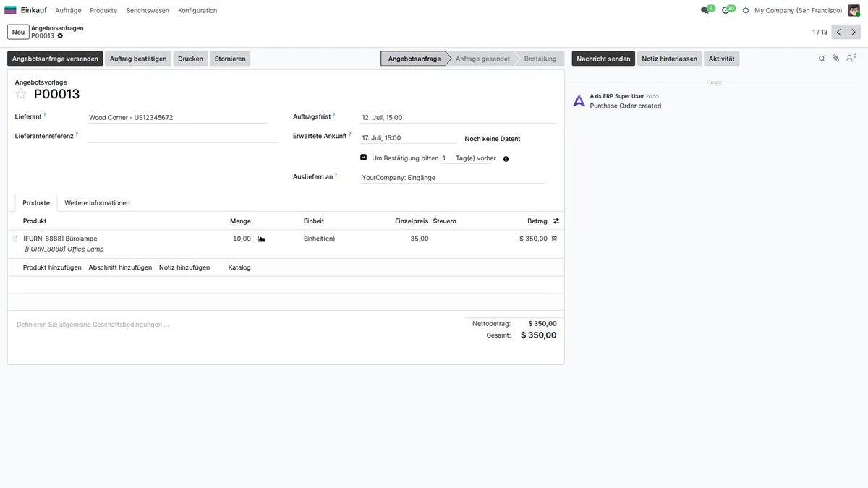Go to the next record arrow

pyautogui.click(x=854, y=32)
